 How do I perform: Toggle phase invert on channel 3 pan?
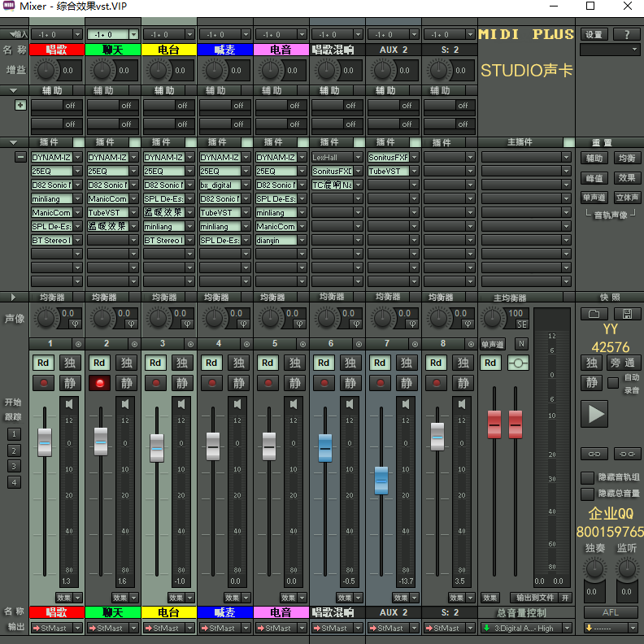pos(186,324)
